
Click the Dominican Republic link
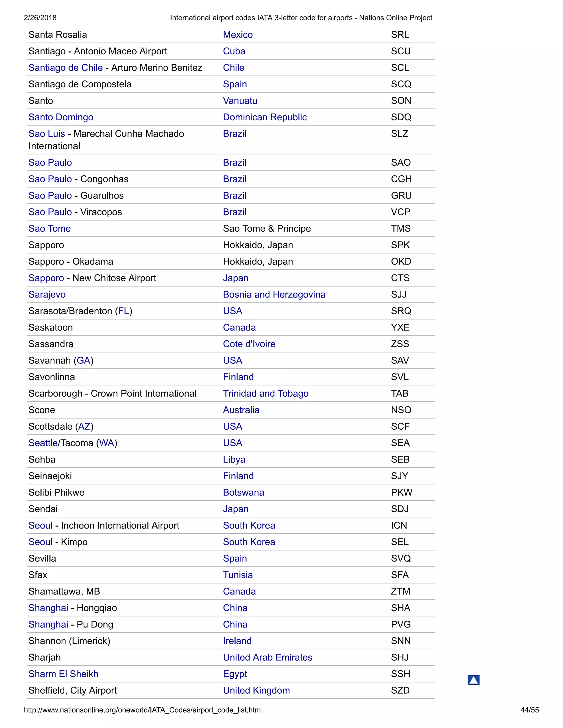(264, 117)
